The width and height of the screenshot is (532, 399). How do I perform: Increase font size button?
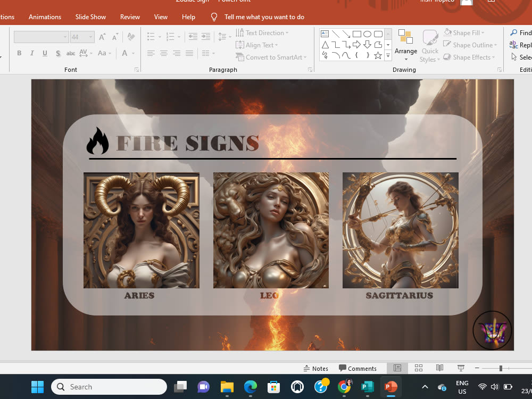pyautogui.click(x=102, y=37)
